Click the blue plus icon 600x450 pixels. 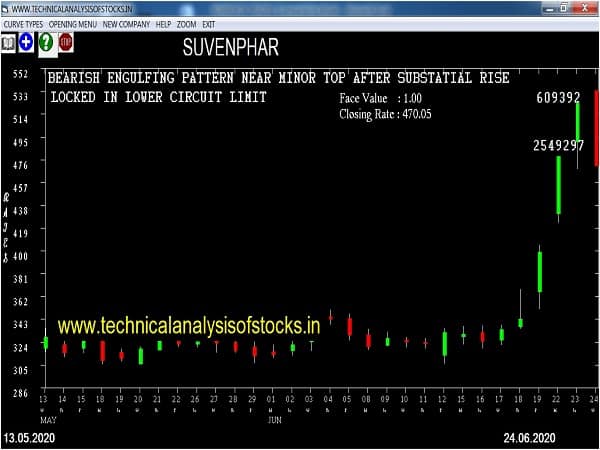(26, 42)
